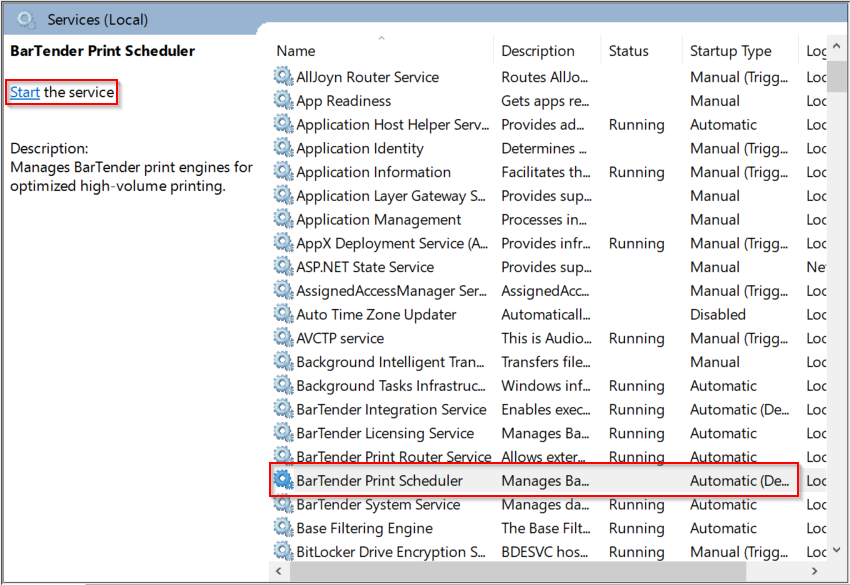Click the BarTender Print Scheduler gear icon
The image size is (850, 585).
point(284,480)
